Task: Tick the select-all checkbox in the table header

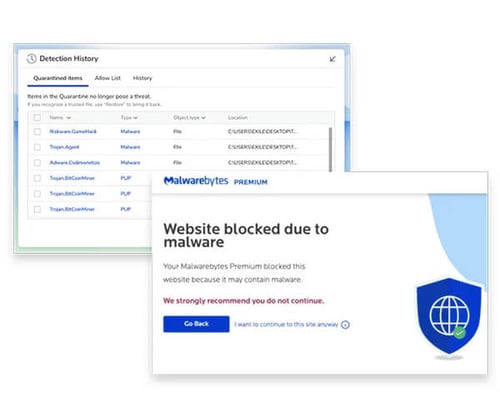Action: pyautogui.click(x=37, y=118)
